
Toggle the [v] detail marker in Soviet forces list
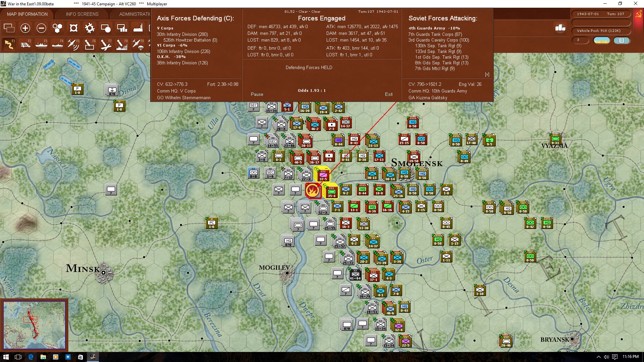[x=487, y=74]
